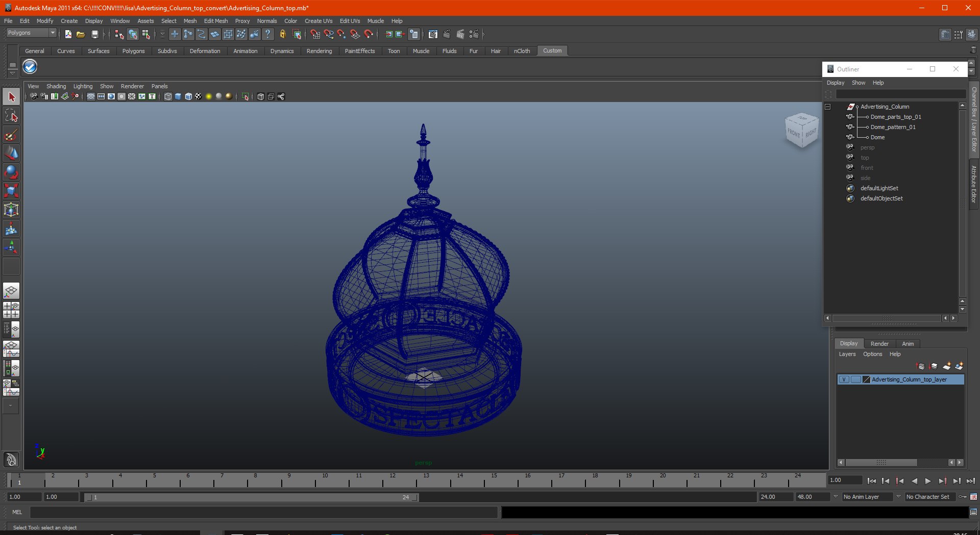This screenshot has height=535, width=980.
Task: Choose the Paint Selection tool
Action: (x=11, y=135)
